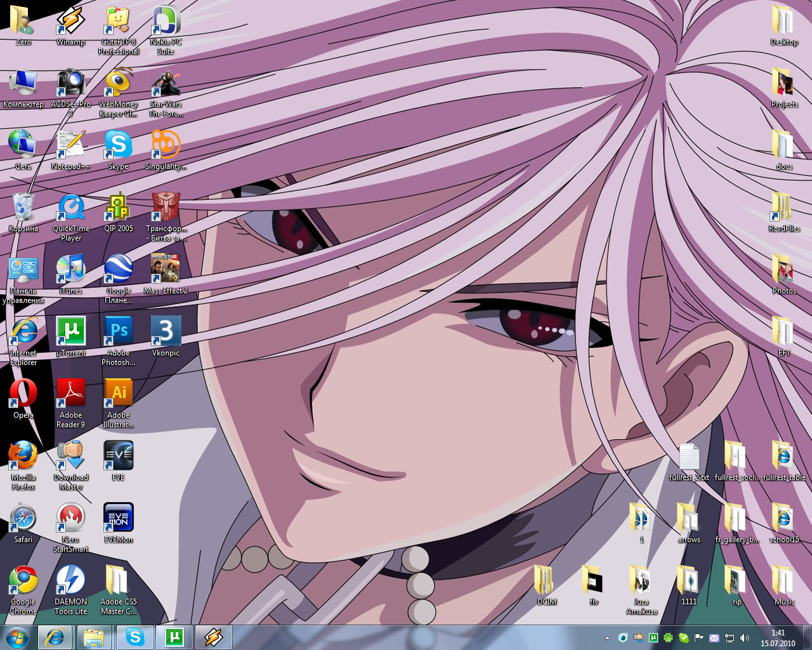The height and width of the screenshot is (650, 812).
Task: Select the school15 html file
Action: click(x=784, y=523)
